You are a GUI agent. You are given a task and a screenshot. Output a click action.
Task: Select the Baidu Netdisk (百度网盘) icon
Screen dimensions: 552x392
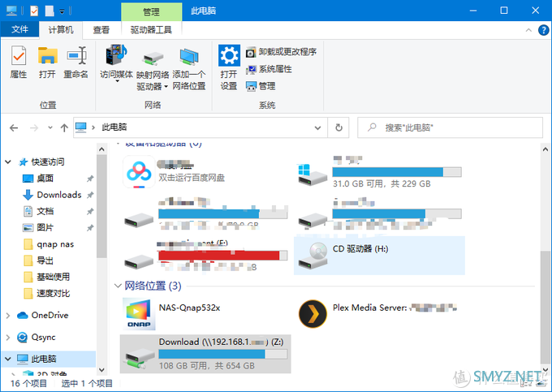139,172
